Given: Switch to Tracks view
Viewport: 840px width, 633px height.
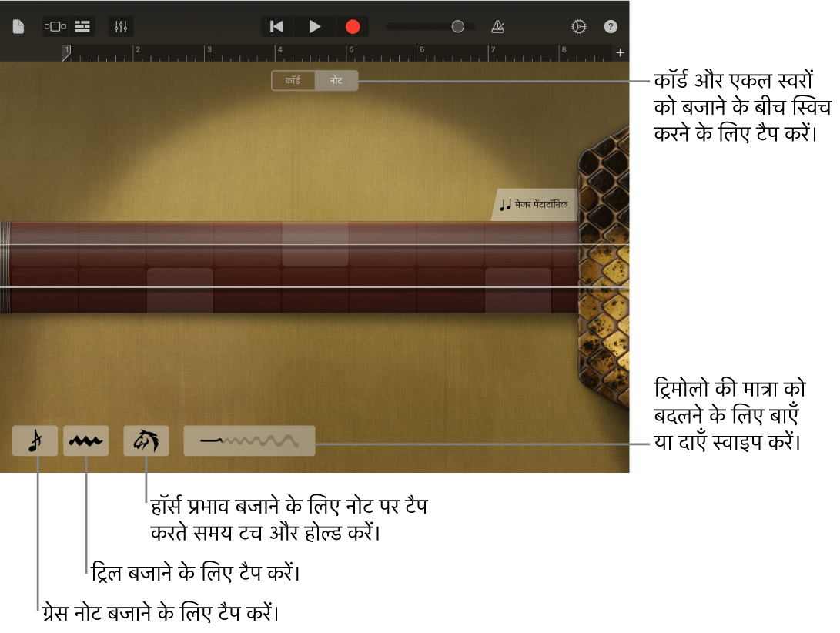Looking at the screenshot, I should coord(82,27).
